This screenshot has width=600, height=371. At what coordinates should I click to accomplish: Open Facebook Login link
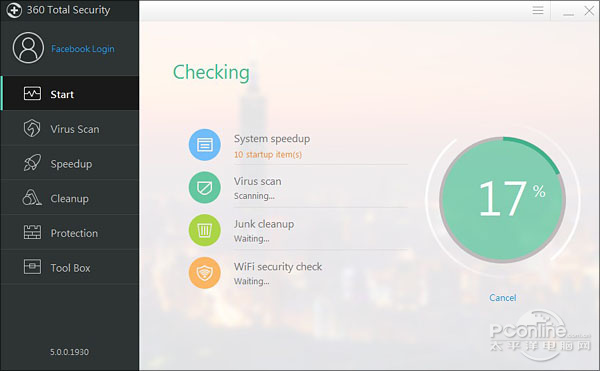pos(83,49)
